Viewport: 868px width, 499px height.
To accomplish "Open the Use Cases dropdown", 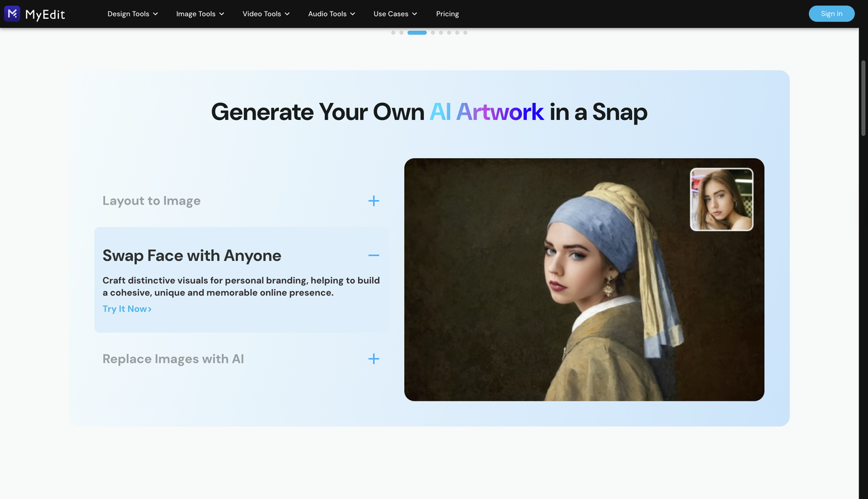I will point(395,14).
